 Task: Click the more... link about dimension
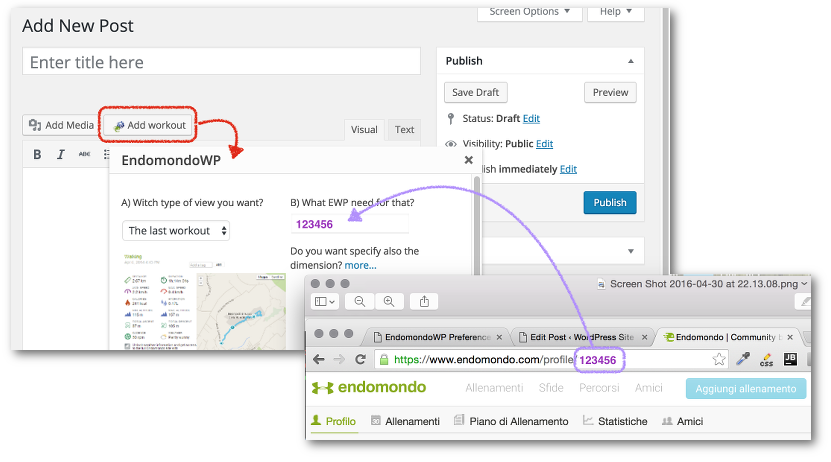360,265
